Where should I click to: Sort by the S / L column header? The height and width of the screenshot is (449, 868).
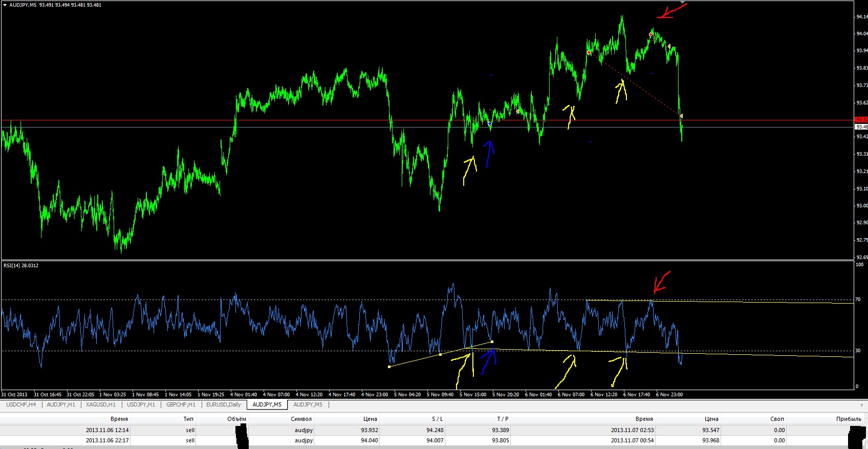click(438, 419)
